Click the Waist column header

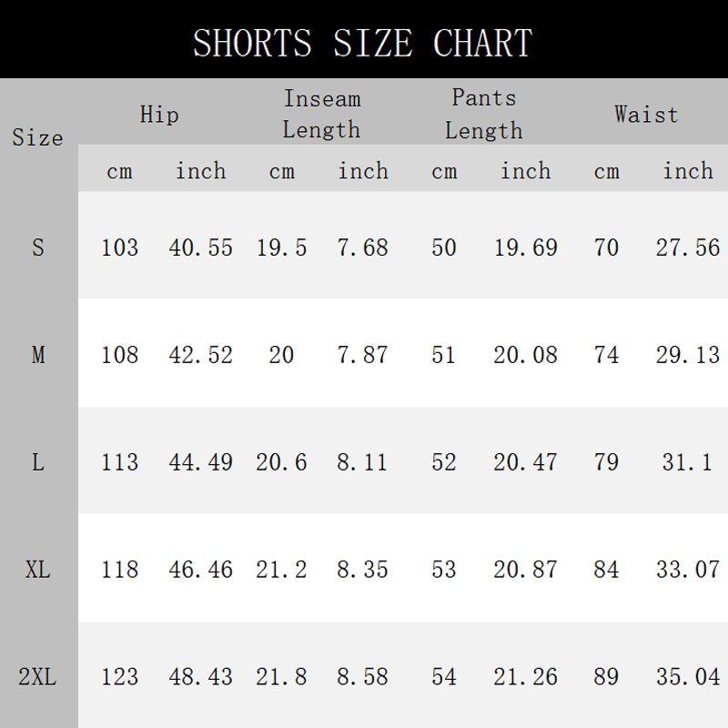tap(646, 115)
